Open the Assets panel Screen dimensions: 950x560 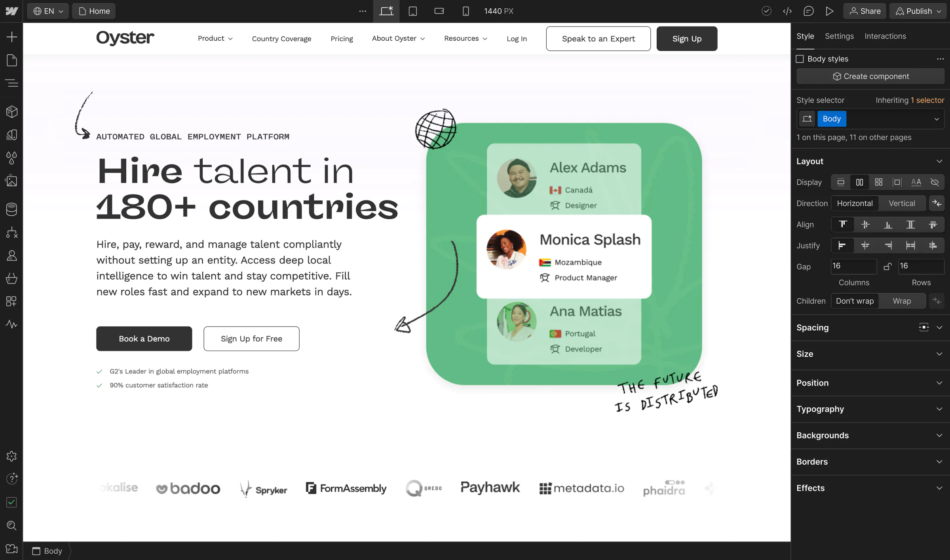pyautogui.click(x=11, y=181)
